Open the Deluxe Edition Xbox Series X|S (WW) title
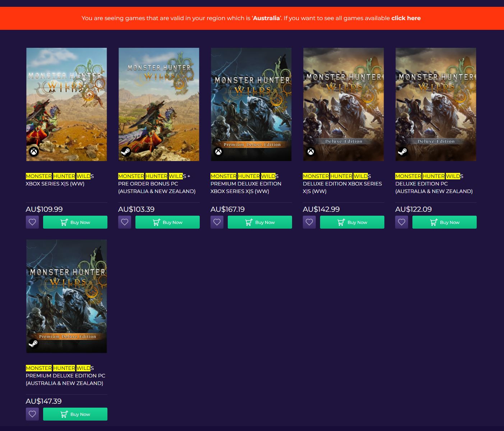504x431 pixels. point(342,184)
